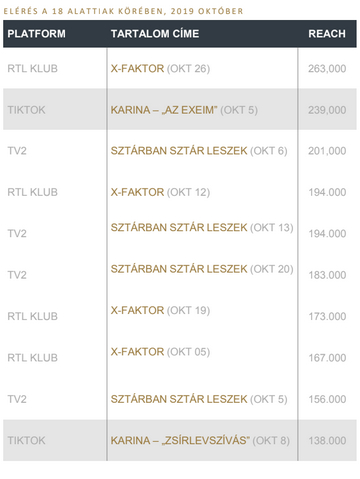Select the X-FAKTOR (OKT 26) title

160,69
